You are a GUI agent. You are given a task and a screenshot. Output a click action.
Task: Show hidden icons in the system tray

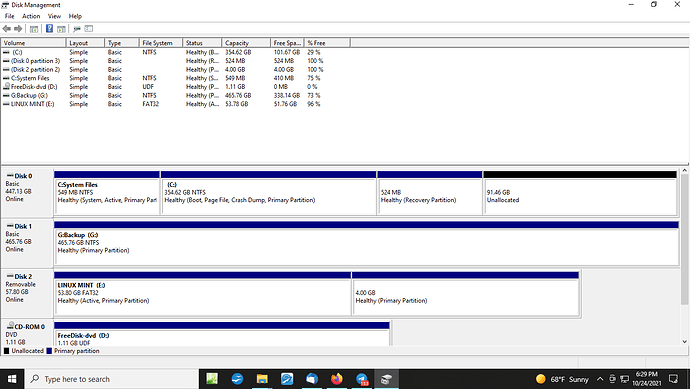click(599, 379)
